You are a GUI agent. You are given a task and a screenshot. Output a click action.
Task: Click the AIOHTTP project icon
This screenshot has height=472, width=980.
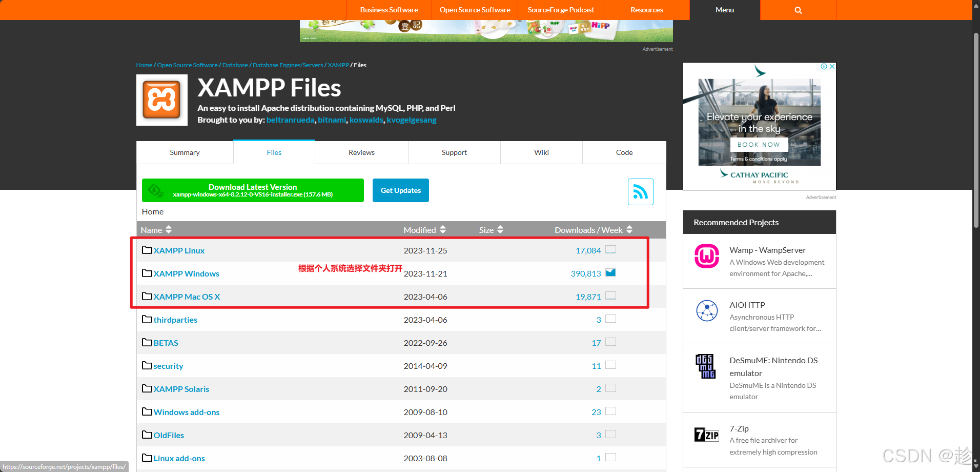click(707, 310)
